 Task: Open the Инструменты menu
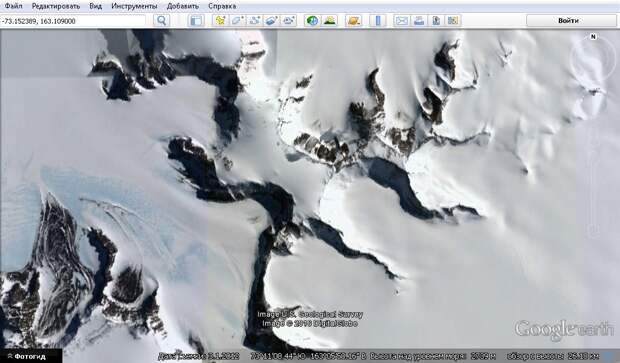click(x=134, y=6)
